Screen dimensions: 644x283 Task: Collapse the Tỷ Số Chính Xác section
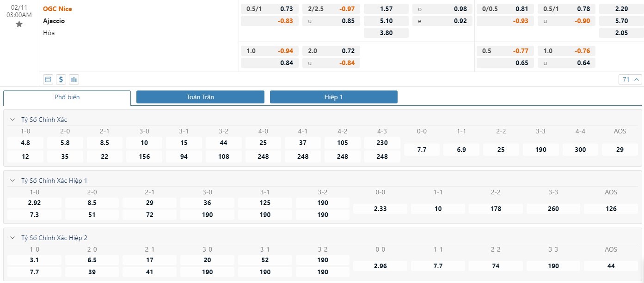[x=12, y=120]
